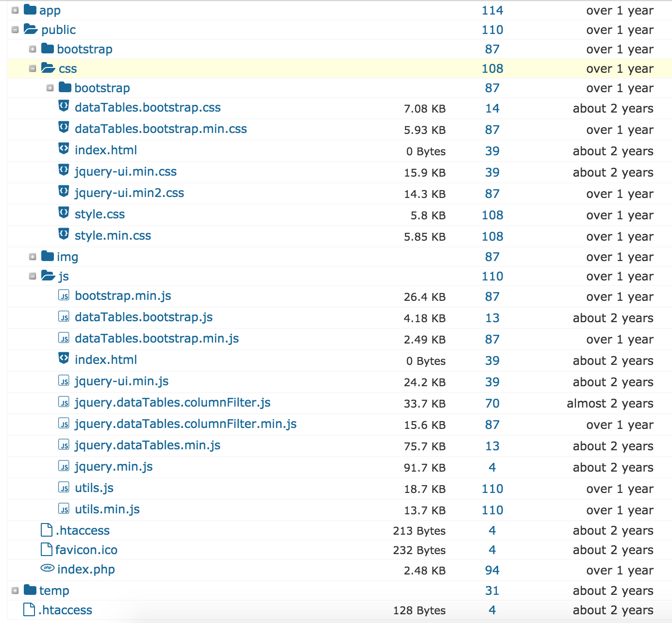
Task: Click the CSS icon beside dataTables.bootstrap.min.css
Action: click(x=64, y=127)
